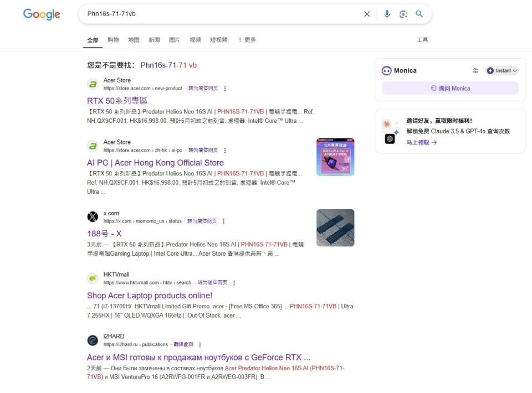Image resolution: width=532 pixels, height=393 pixels.
Task: Click the X logo favicon
Action: (x=93, y=216)
